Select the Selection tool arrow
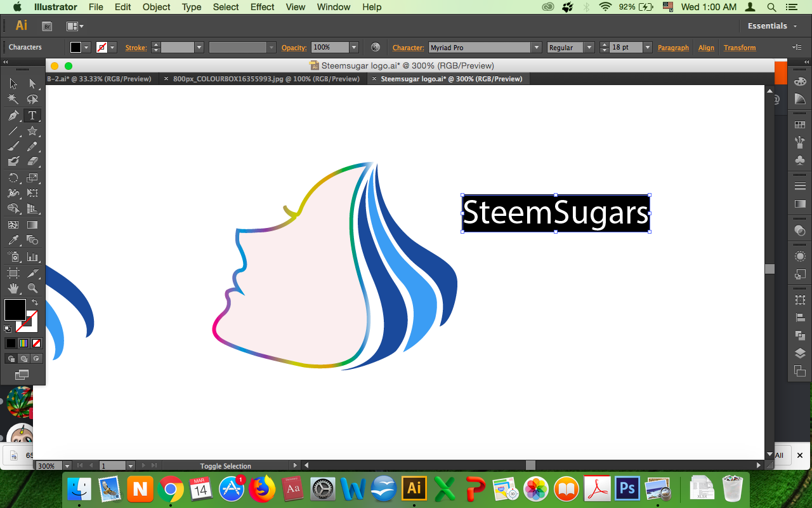Screen dimensions: 812x508 tap(13, 84)
